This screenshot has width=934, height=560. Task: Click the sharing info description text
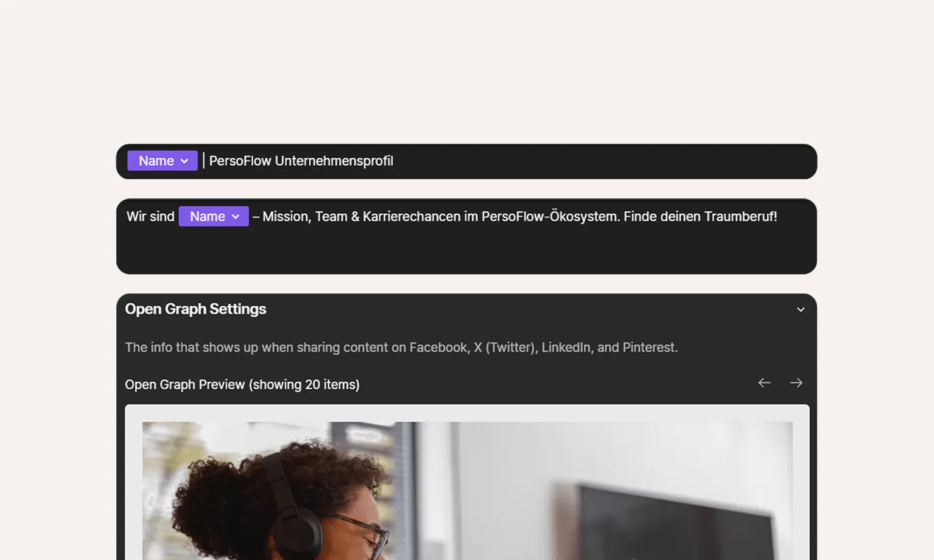402,347
